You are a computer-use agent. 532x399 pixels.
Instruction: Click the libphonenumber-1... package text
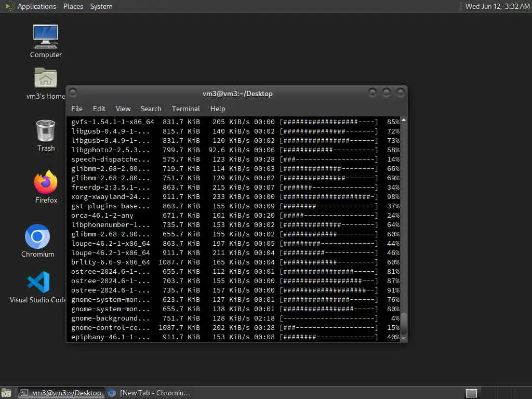click(110, 224)
